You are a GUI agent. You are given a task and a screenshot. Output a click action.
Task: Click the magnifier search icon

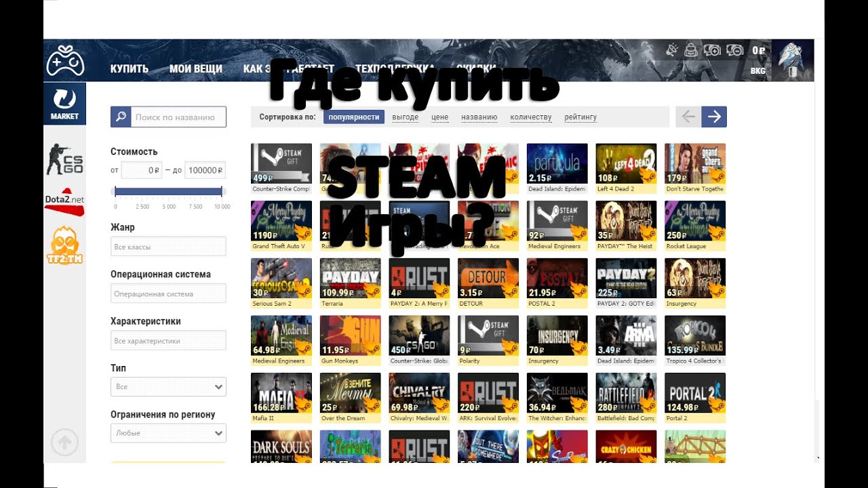click(x=121, y=117)
